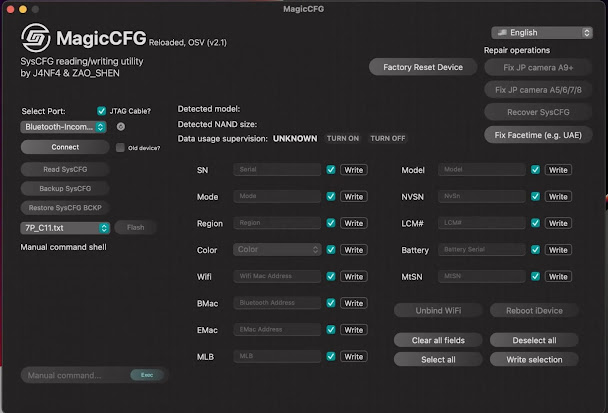
Task: Focus the Serial number input field
Action: (x=277, y=169)
